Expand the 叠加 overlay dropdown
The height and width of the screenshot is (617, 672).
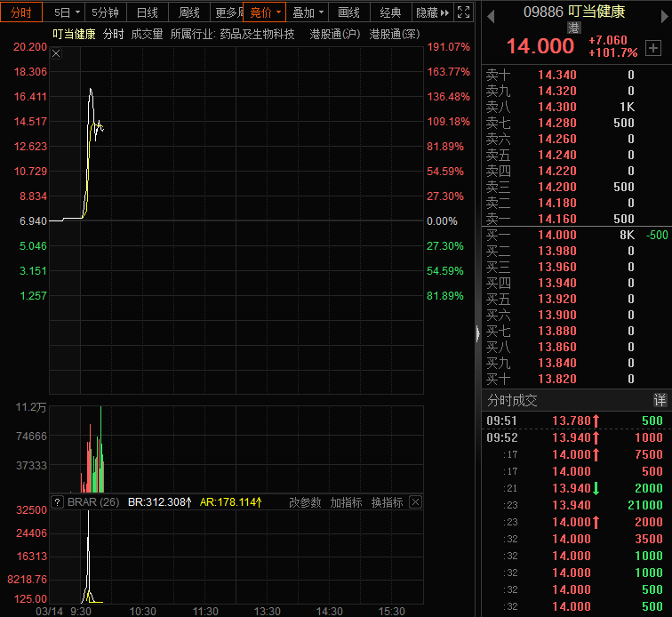[x=308, y=12]
